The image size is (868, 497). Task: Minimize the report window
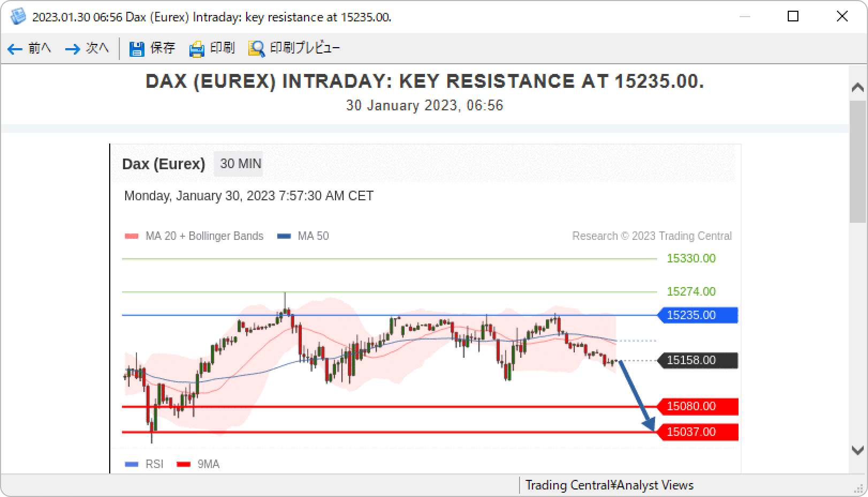tap(744, 17)
